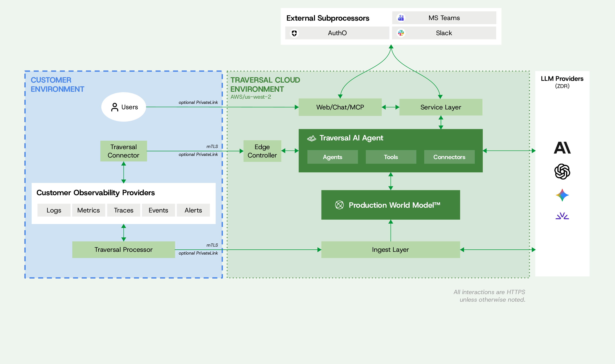615x364 pixels.
Task: Click the Production World Model block
Action: pyautogui.click(x=390, y=205)
